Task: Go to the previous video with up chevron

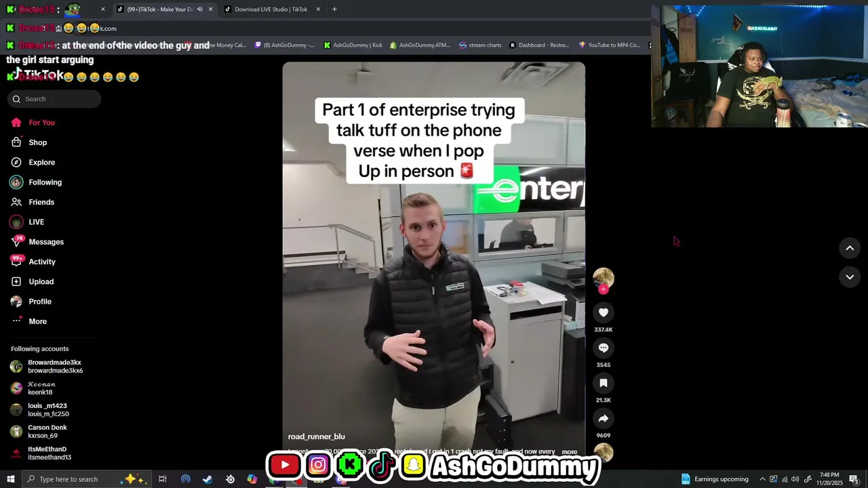Action: 850,248
